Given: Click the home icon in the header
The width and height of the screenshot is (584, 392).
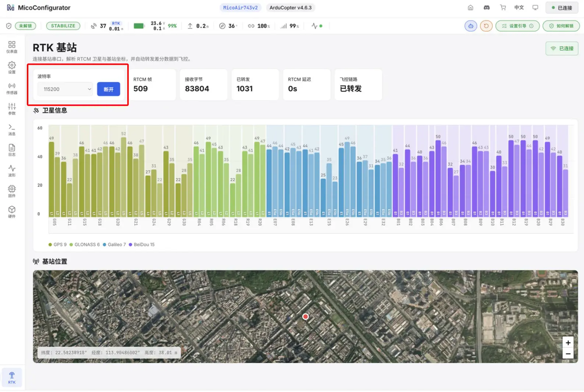Looking at the screenshot, I should (x=470, y=8).
